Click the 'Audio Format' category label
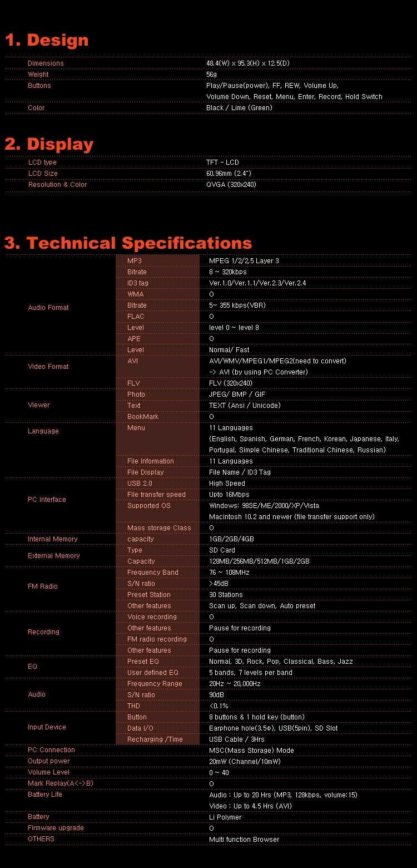Viewport: 417px width, 868px height. (48, 308)
